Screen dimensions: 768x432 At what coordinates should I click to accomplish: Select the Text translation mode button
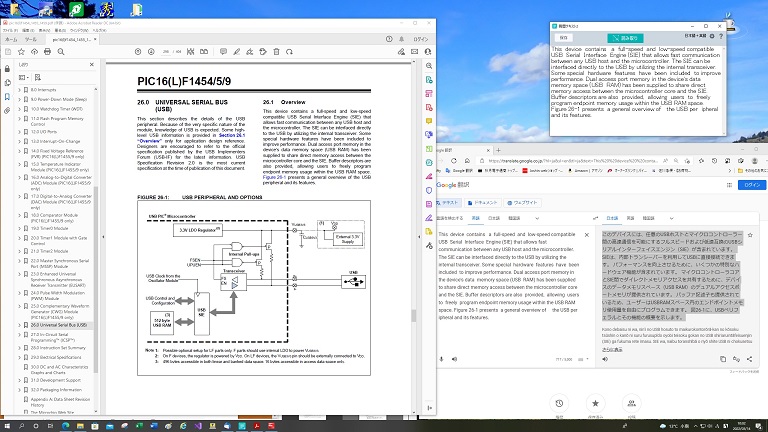pyautogui.click(x=449, y=202)
